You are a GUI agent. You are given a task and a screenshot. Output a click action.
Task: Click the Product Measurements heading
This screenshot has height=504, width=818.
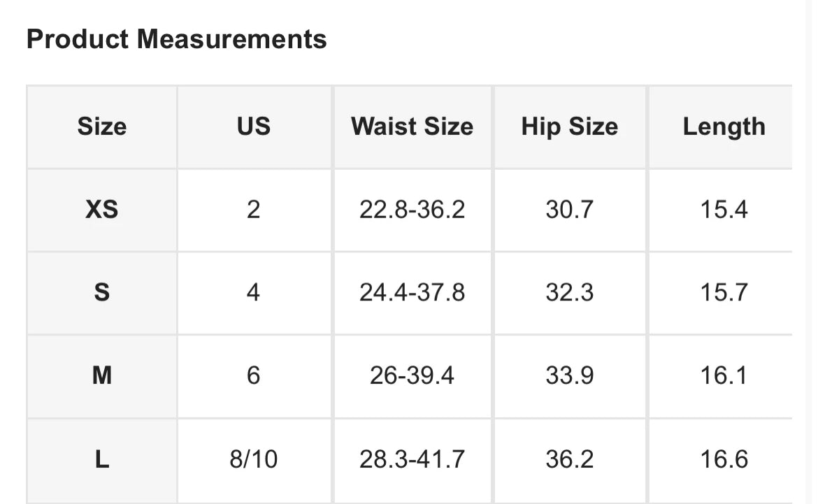[x=176, y=39]
